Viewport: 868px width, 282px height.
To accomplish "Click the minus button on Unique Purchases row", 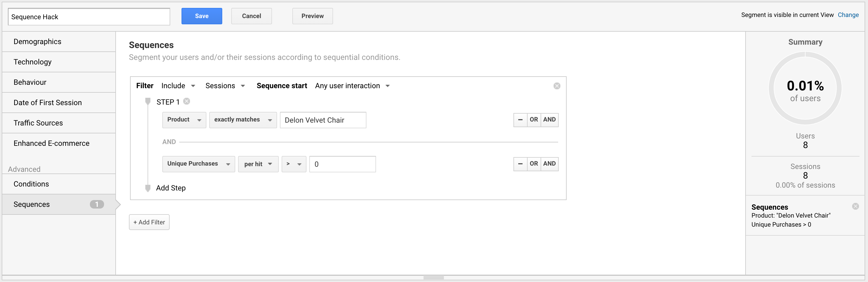I will [520, 164].
